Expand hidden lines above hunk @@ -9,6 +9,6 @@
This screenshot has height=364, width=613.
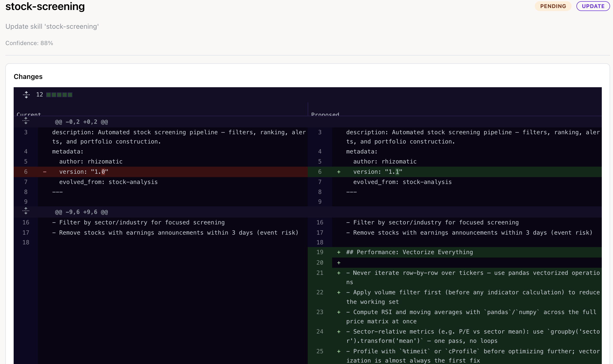pyautogui.click(x=26, y=211)
